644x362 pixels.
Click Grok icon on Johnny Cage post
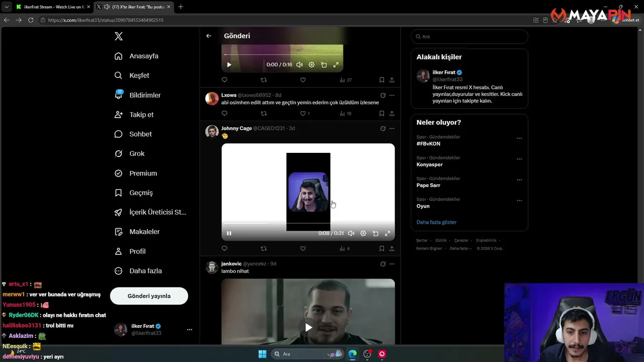point(383,128)
